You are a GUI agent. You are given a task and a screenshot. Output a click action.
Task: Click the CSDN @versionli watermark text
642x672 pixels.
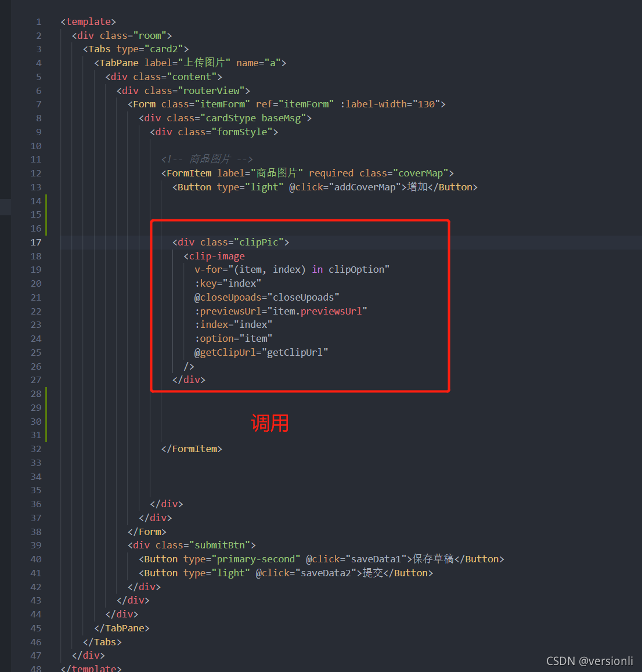coord(589,660)
